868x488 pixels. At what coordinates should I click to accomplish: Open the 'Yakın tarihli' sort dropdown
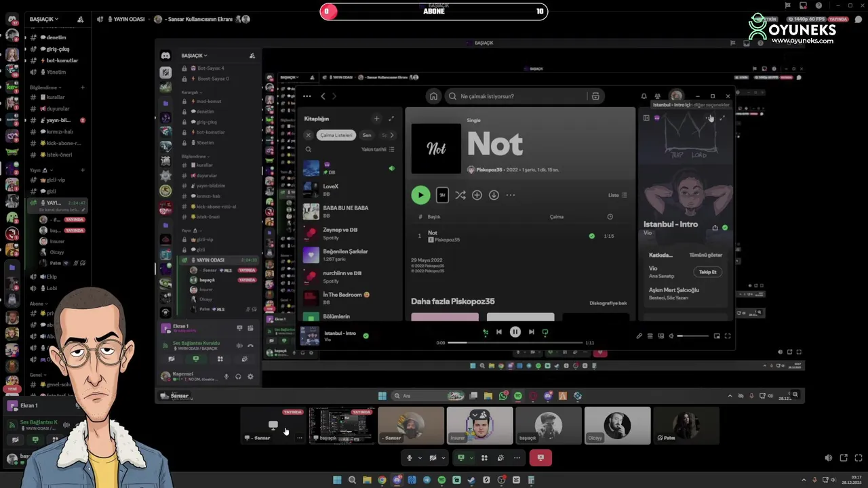coord(377,149)
